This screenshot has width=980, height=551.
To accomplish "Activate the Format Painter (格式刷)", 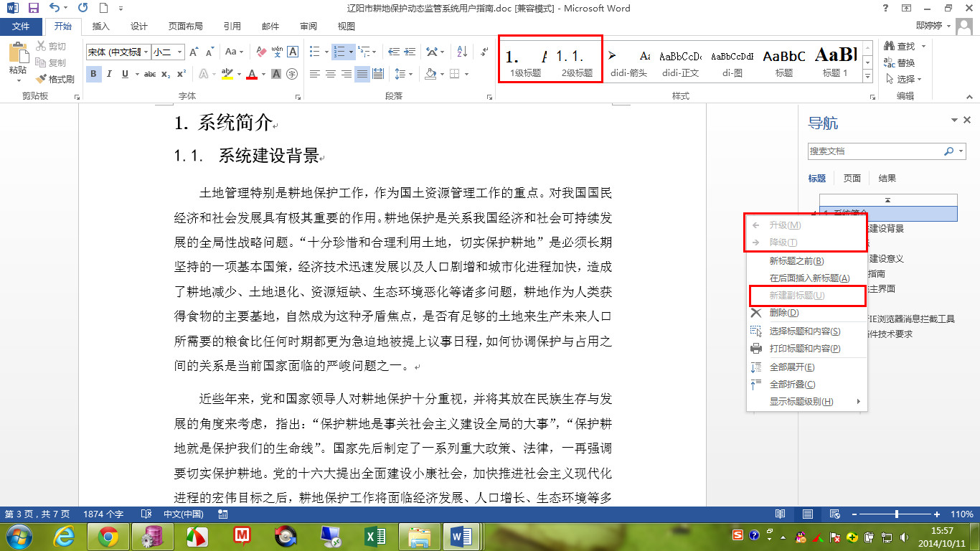I will [55, 79].
